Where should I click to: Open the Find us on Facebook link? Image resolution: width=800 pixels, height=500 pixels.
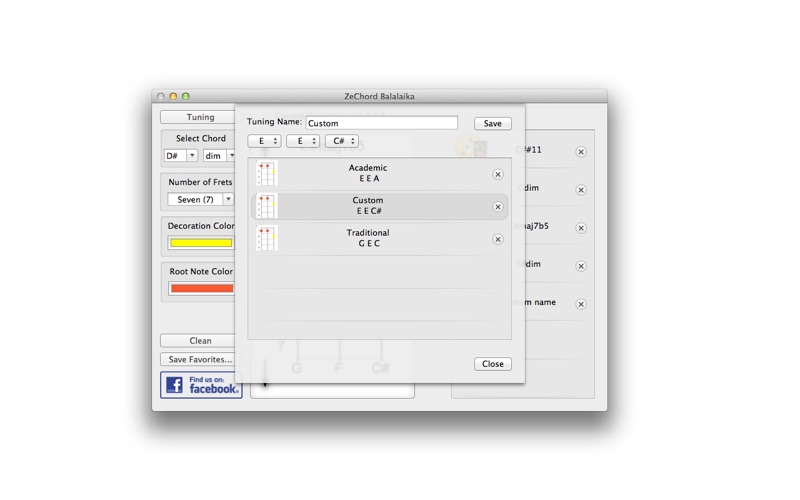point(201,385)
